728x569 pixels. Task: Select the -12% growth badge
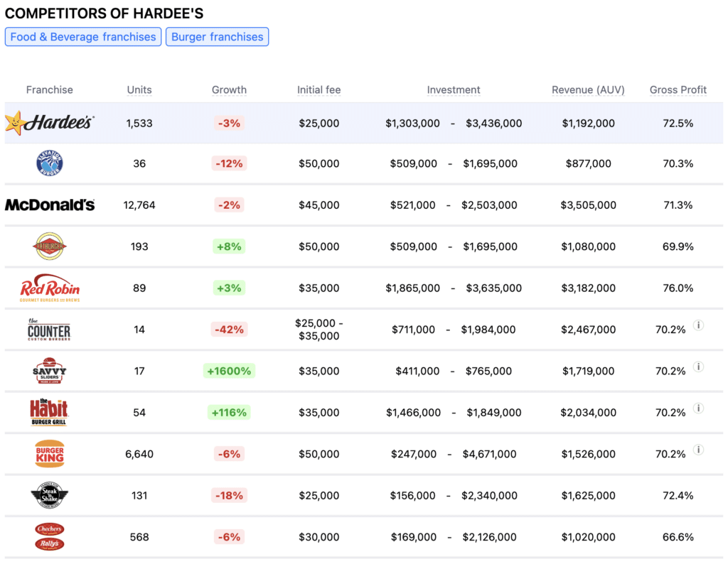[230, 163]
